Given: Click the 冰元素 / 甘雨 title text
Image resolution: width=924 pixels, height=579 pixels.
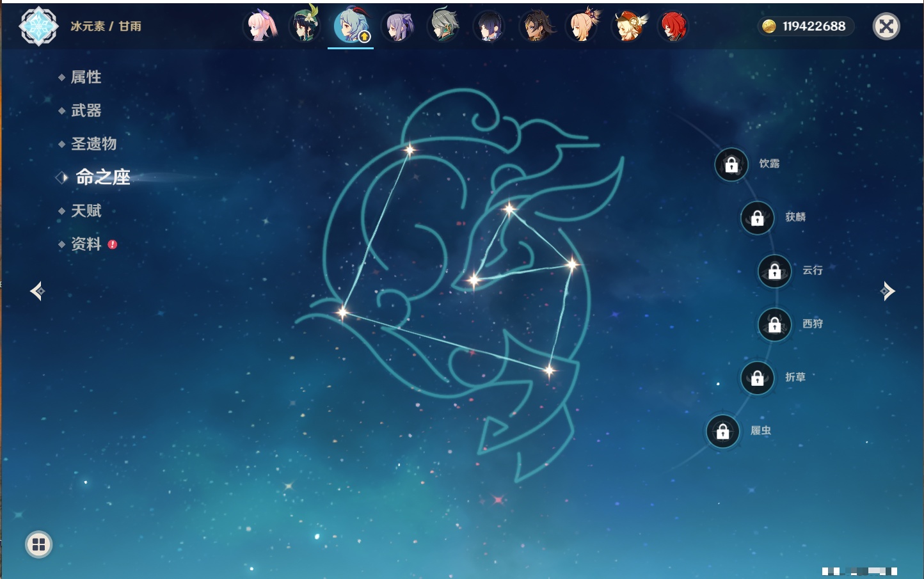Looking at the screenshot, I should tap(106, 26).
